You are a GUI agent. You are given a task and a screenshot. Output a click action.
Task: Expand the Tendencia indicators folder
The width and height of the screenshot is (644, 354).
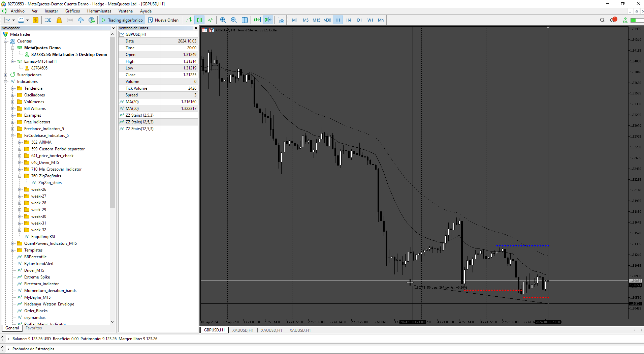13,88
